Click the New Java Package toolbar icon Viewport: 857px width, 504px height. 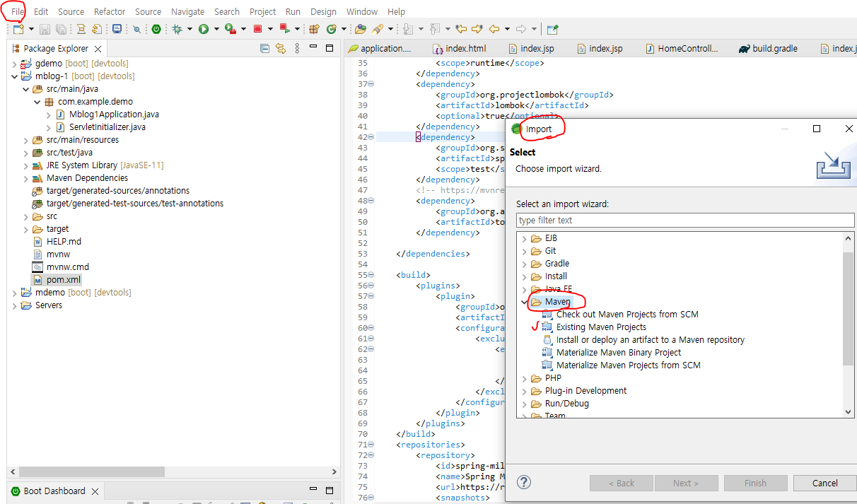point(314,29)
